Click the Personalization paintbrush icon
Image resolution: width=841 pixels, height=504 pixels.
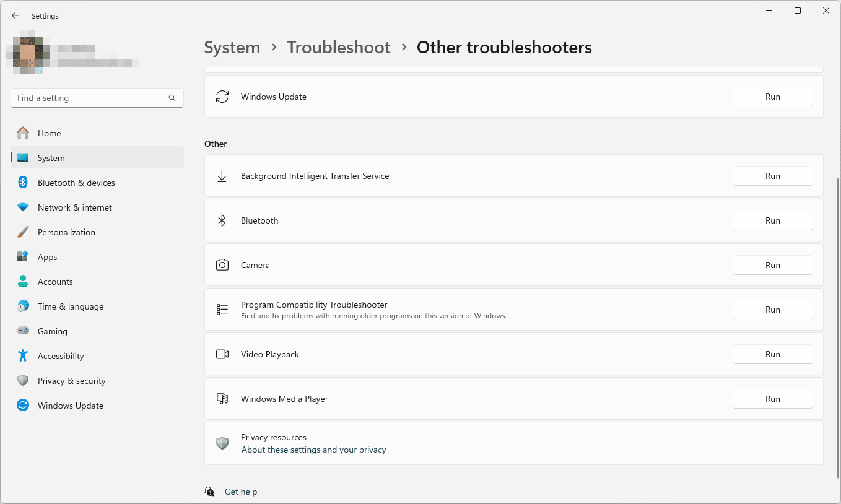point(23,232)
